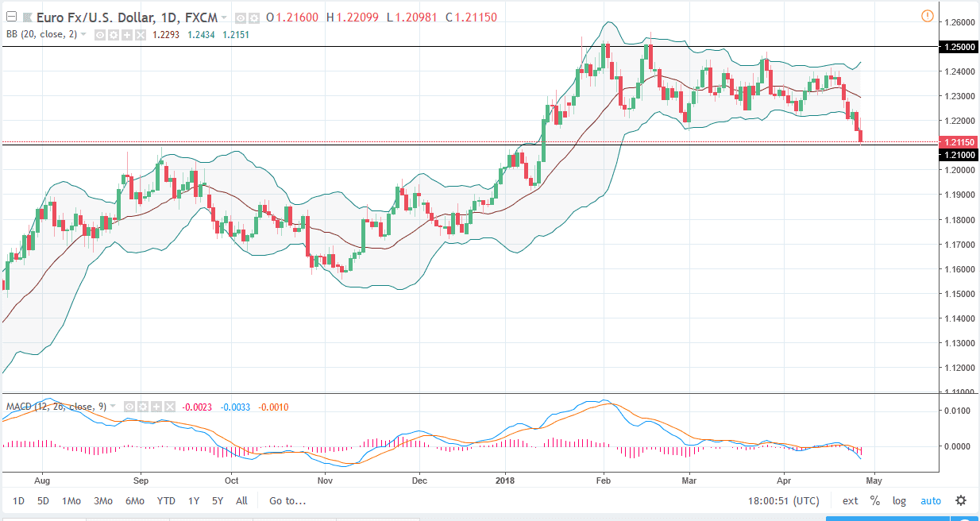The width and height of the screenshot is (980, 521).
Task: Open Bollinger Bands settings gear
Action: tap(112, 34)
